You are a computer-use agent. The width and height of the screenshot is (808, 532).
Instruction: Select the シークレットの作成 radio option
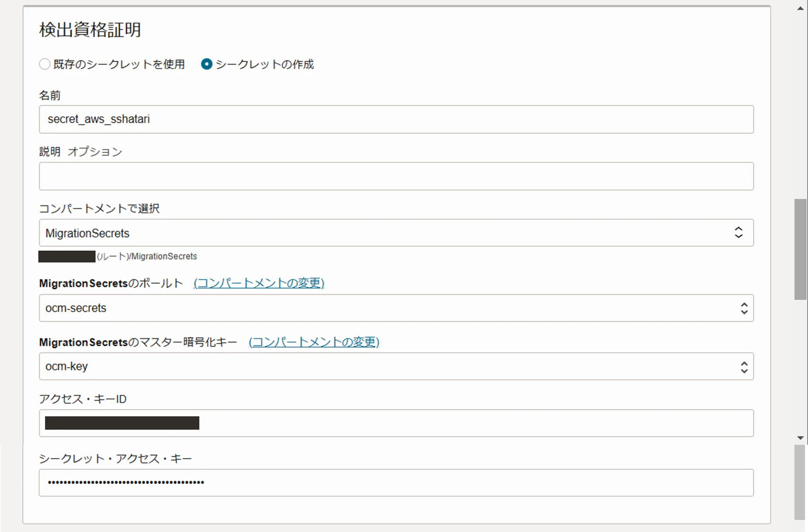207,64
